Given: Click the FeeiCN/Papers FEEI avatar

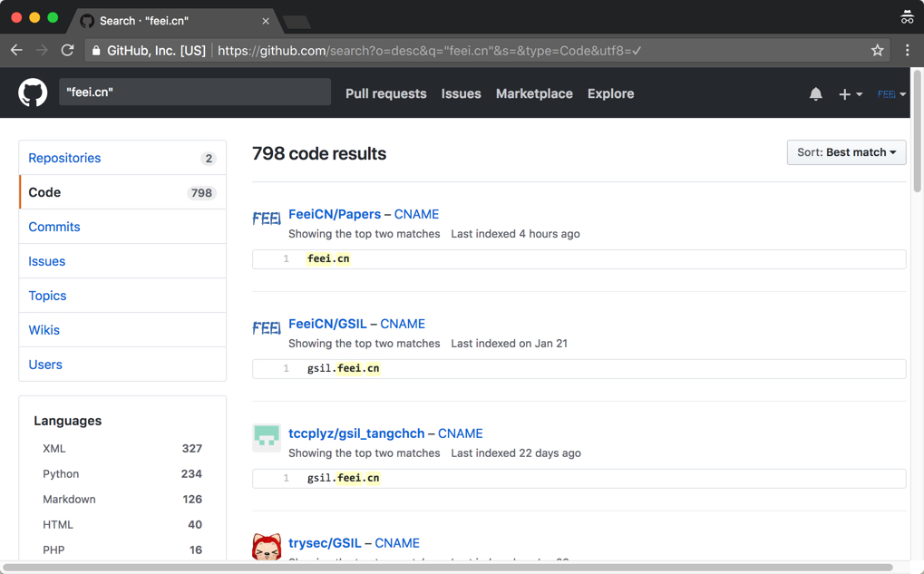Looking at the screenshot, I should point(267,219).
